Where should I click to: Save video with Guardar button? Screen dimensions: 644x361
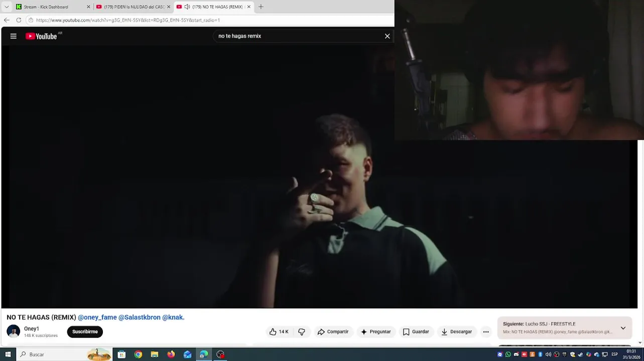(416, 331)
